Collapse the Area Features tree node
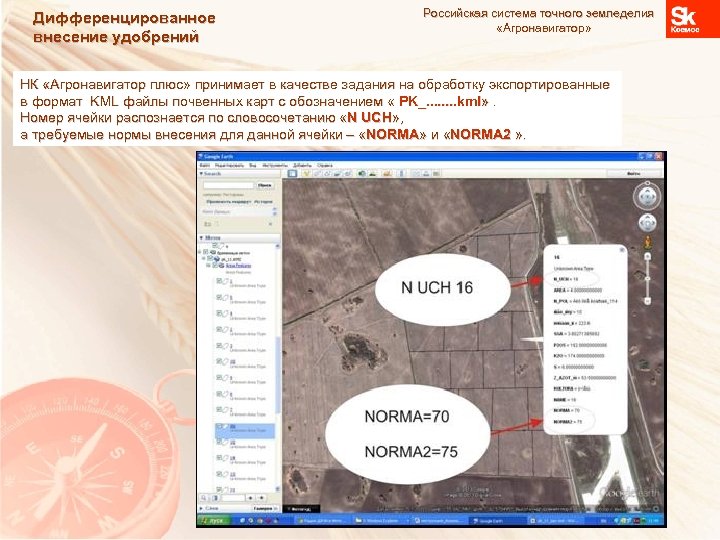720x540 pixels. point(209,265)
